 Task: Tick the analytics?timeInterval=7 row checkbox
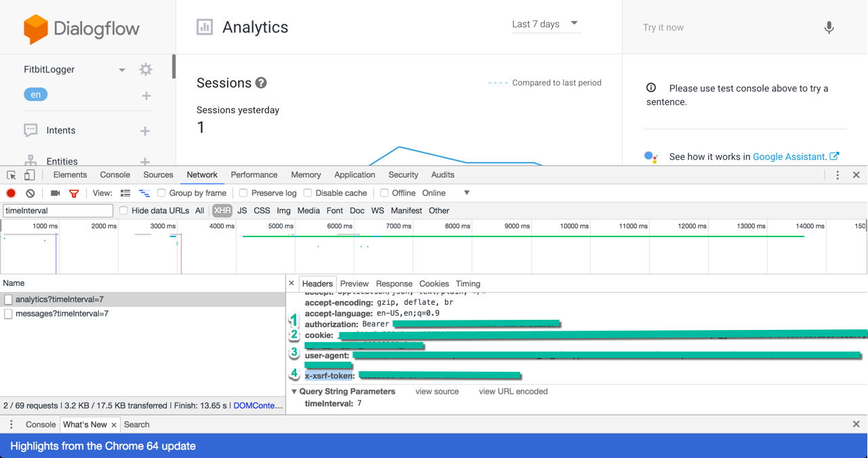pyautogui.click(x=8, y=299)
